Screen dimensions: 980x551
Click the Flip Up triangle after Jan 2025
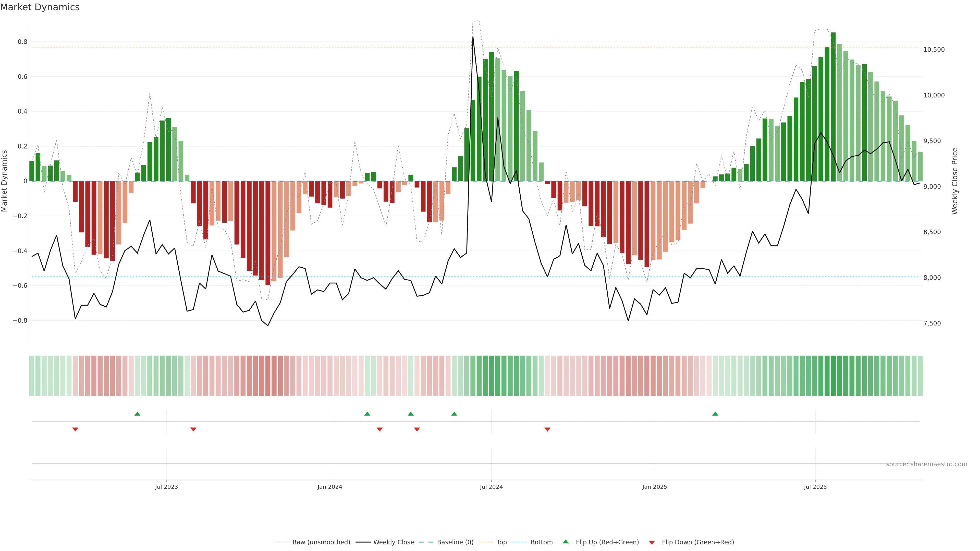coord(715,414)
